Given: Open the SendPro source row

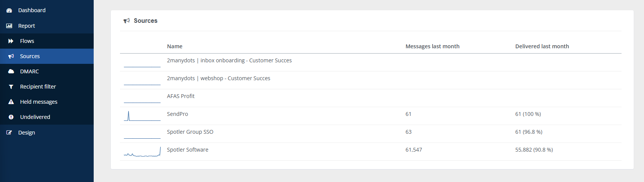Looking at the screenshot, I should click(x=177, y=114).
